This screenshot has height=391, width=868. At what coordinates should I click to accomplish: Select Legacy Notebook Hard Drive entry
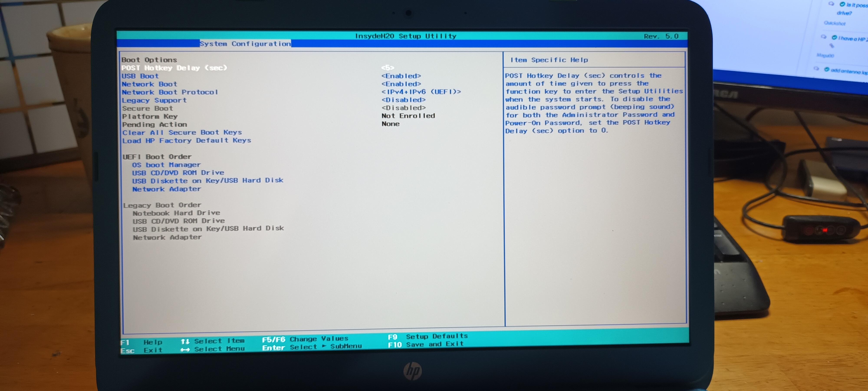coord(176,213)
